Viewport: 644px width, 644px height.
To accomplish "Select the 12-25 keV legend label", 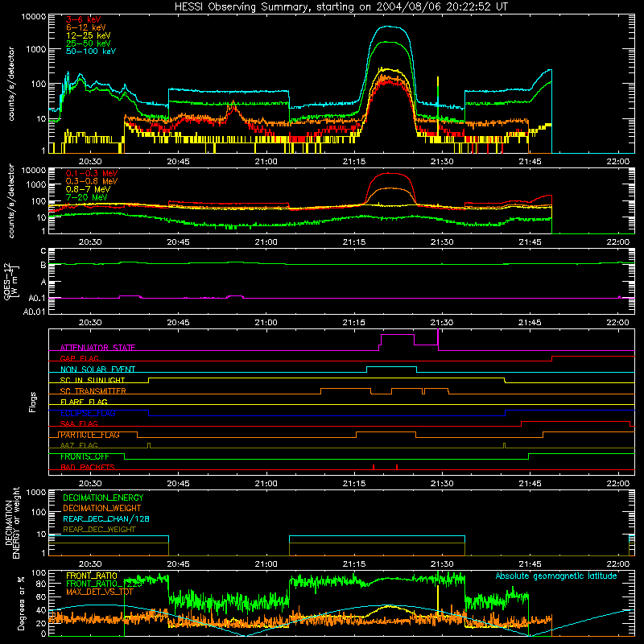I will 89,35.
